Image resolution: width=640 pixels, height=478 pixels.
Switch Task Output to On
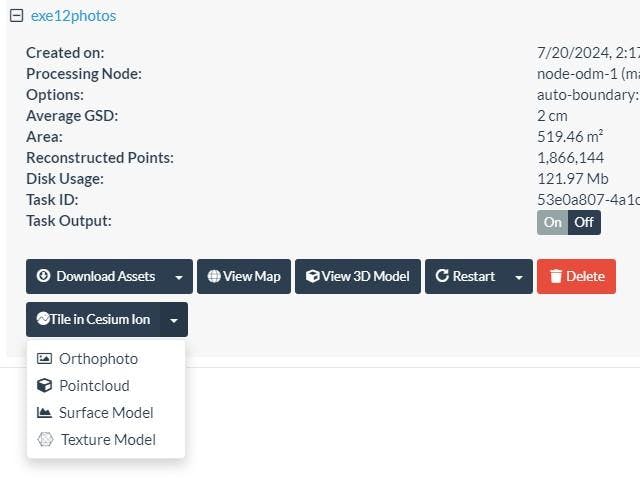pos(553,222)
